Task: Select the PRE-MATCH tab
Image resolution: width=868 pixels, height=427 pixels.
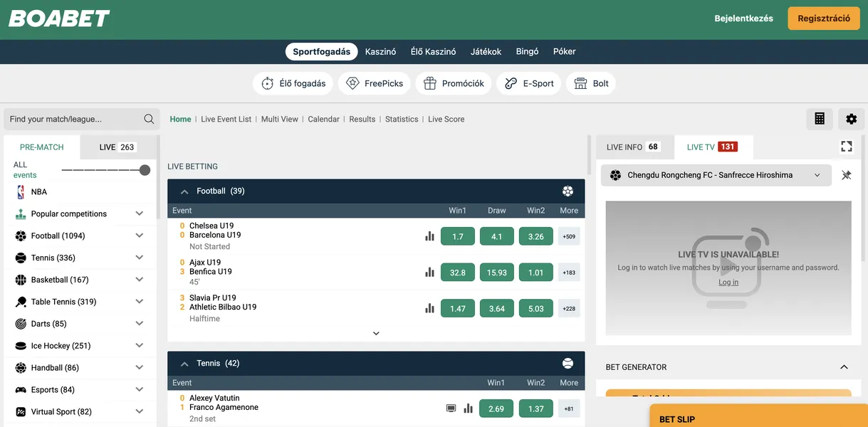Action: click(x=42, y=147)
